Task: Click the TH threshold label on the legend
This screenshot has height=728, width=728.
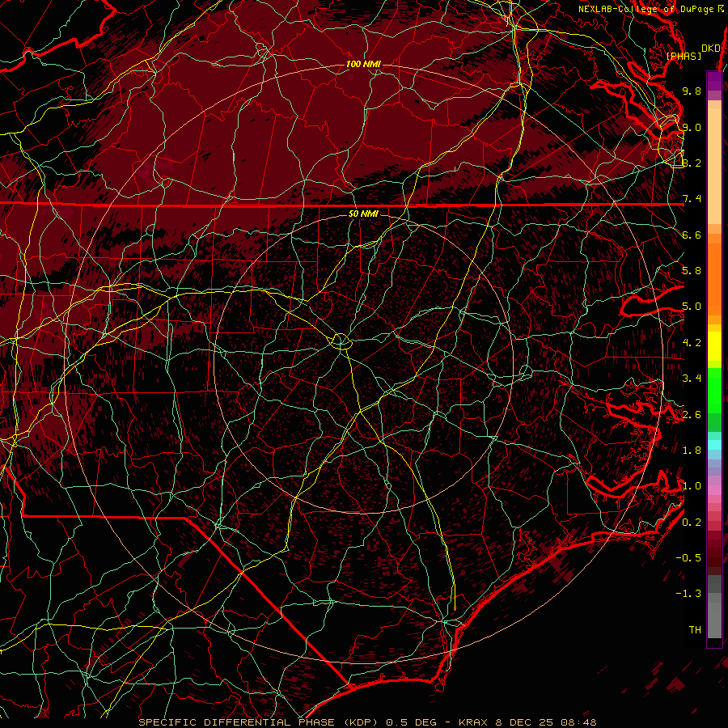Action: click(695, 629)
